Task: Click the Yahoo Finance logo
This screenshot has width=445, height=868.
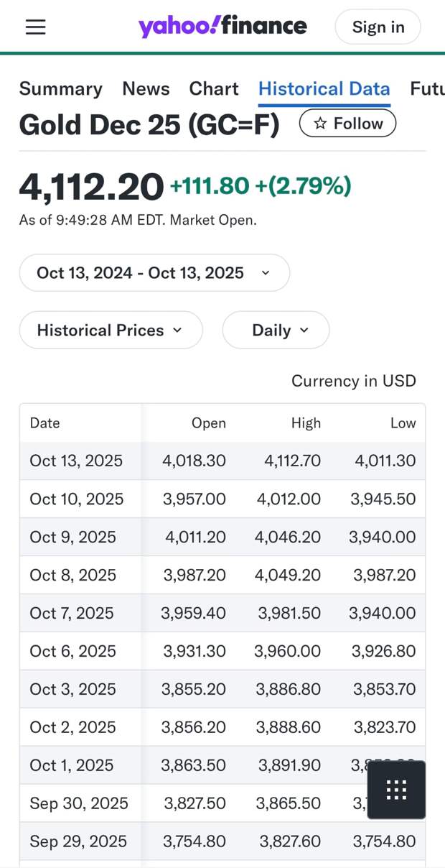Action: tap(222, 27)
